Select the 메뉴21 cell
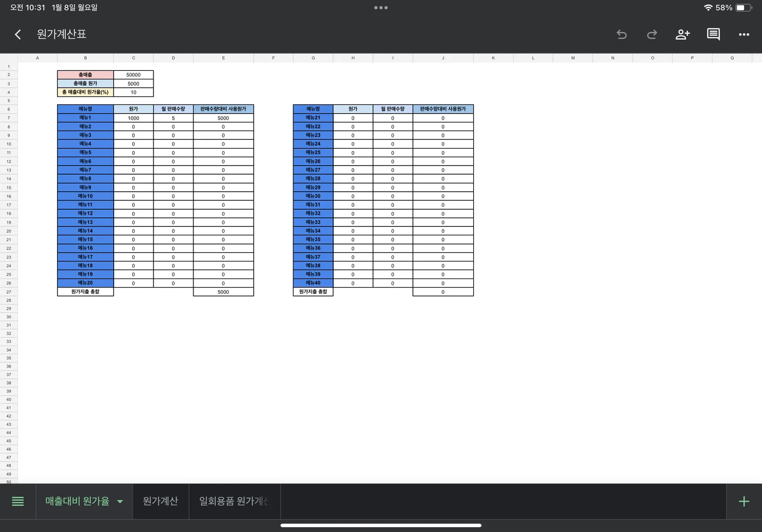 (313, 118)
